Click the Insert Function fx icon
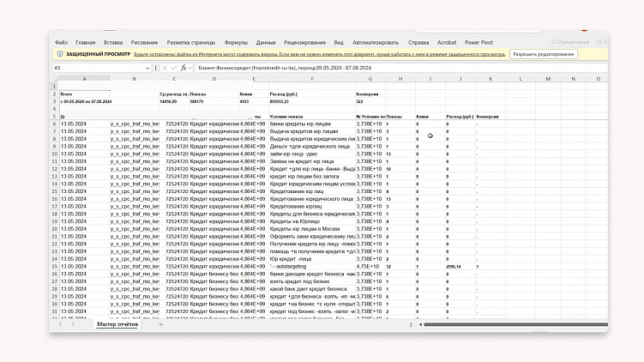 [x=183, y=68]
